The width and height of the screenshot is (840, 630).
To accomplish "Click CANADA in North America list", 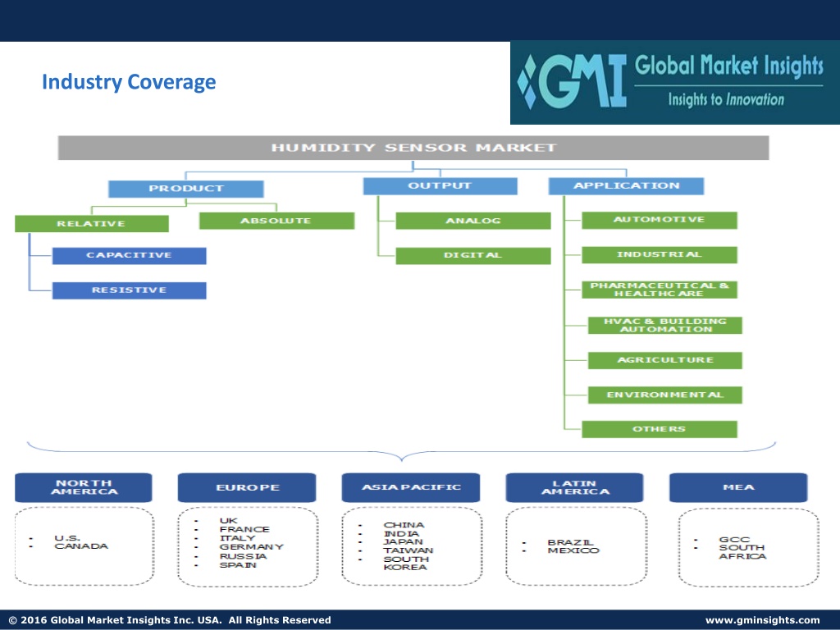I will [x=81, y=546].
